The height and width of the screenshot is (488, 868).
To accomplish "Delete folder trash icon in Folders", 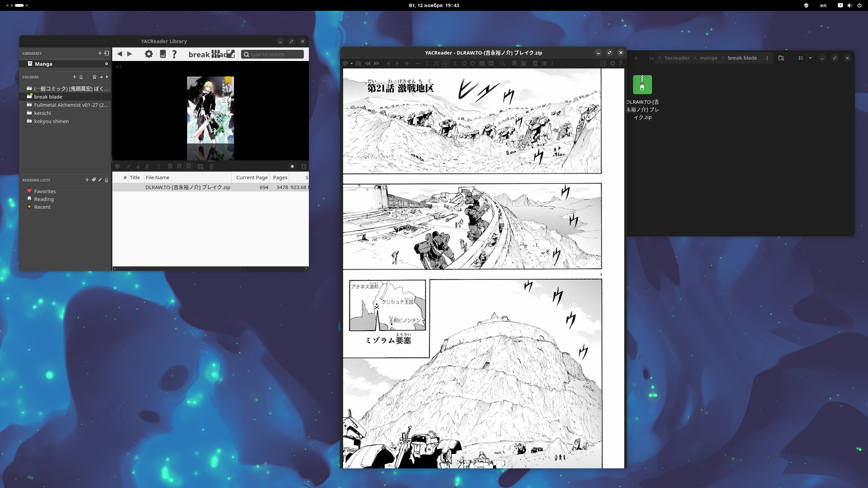I will pos(81,77).
